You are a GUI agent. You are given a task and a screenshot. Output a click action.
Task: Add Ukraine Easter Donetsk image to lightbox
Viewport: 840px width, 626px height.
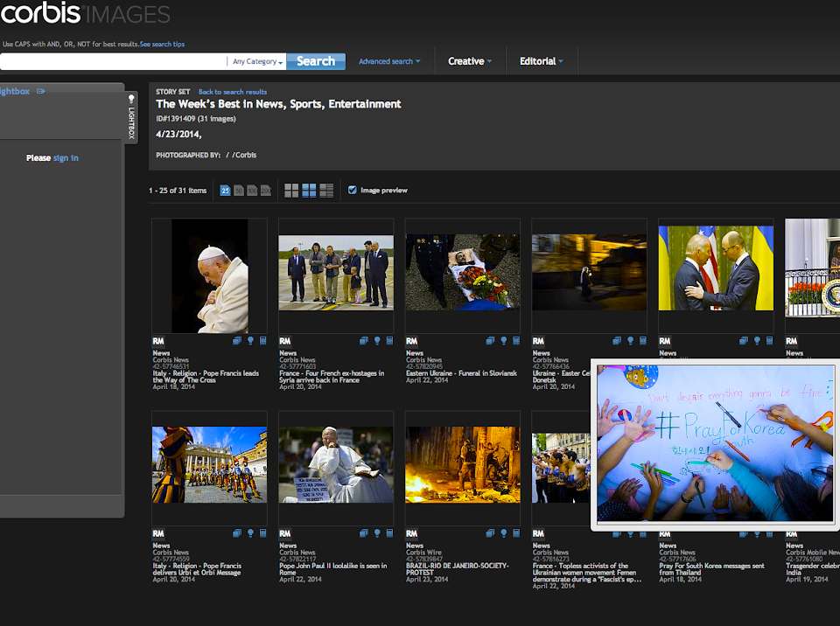click(631, 341)
